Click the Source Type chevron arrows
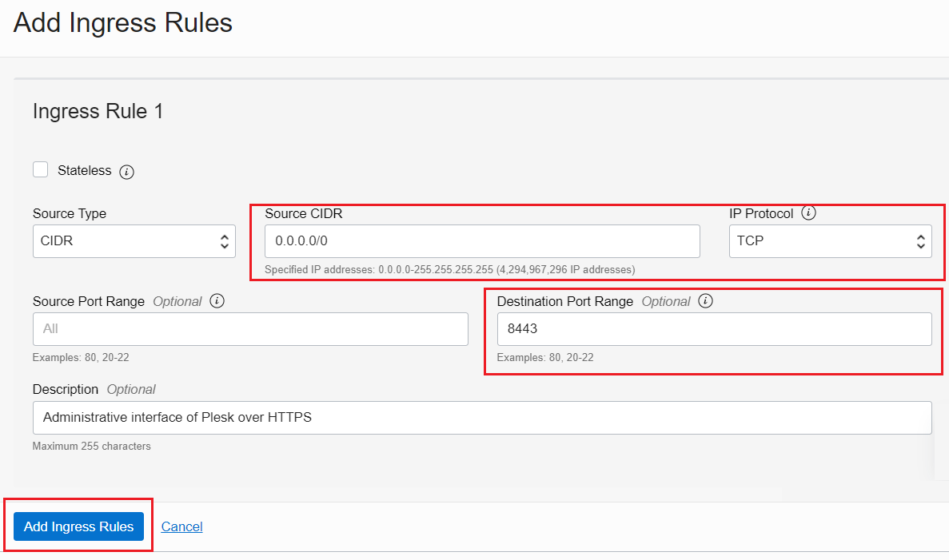The width and height of the screenshot is (949, 560). [x=226, y=240]
